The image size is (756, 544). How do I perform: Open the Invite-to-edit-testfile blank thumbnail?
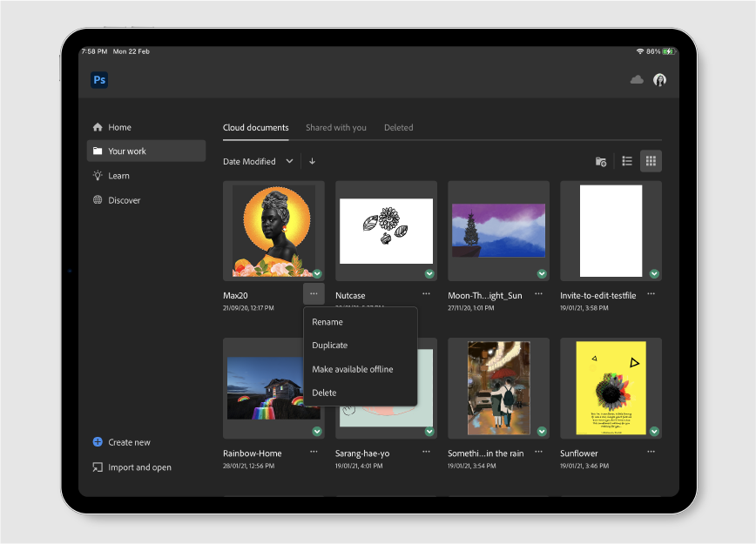611,231
